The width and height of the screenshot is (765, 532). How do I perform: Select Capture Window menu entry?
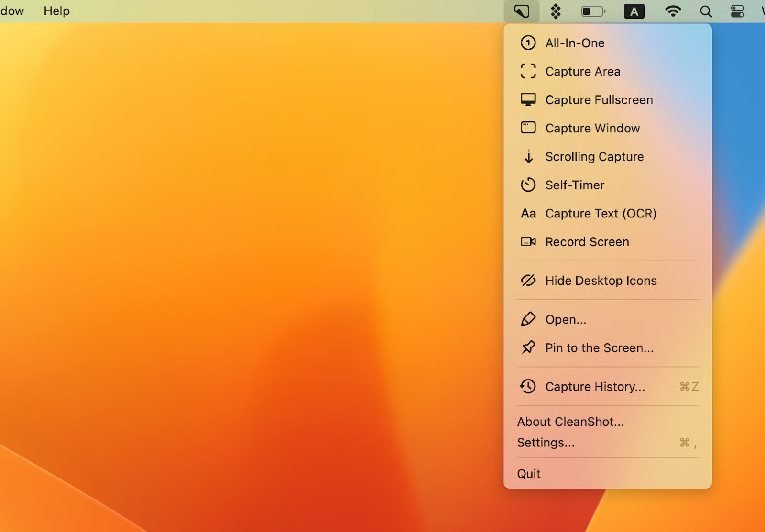pos(592,128)
